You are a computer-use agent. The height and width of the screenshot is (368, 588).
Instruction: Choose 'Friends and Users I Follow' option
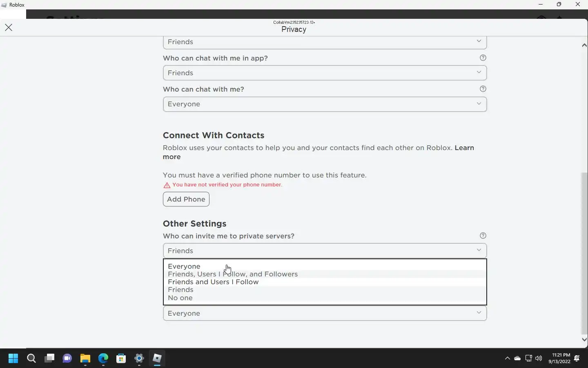point(325,282)
